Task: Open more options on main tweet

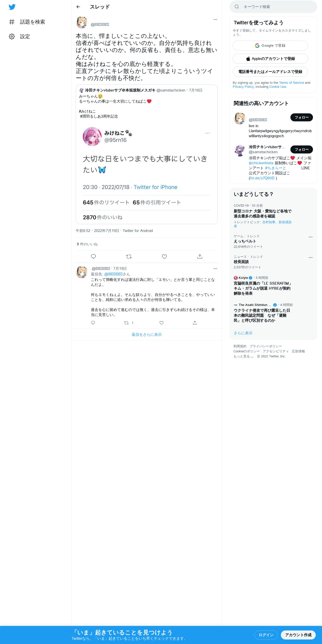Action: [215, 20]
